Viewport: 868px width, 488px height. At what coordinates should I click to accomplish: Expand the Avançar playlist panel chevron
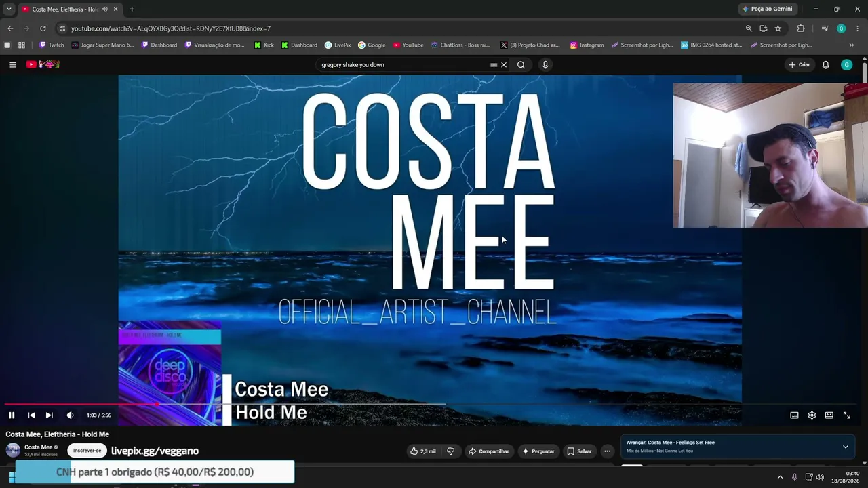pos(845,447)
